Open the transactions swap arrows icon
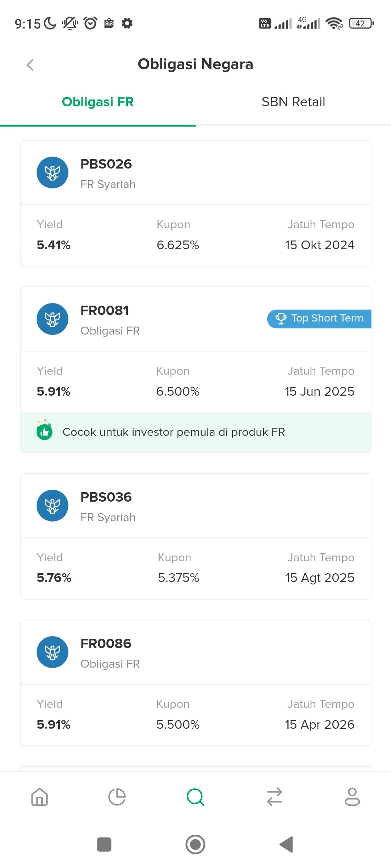391x868 pixels. [x=274, y=797]
